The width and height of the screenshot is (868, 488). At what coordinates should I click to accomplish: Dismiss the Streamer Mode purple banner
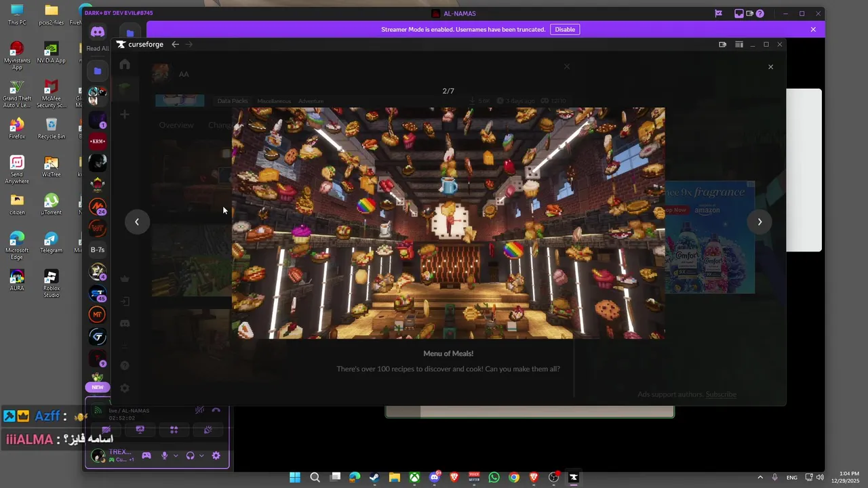[x=813, y=29]
